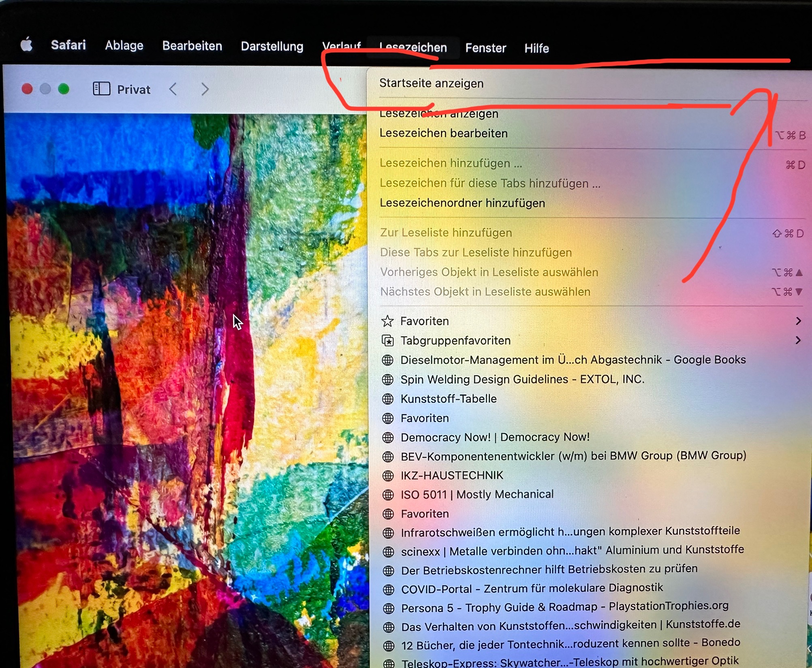812x668 pixels.
Task: Open the Hilfe menu
Action: click(536, 49)
